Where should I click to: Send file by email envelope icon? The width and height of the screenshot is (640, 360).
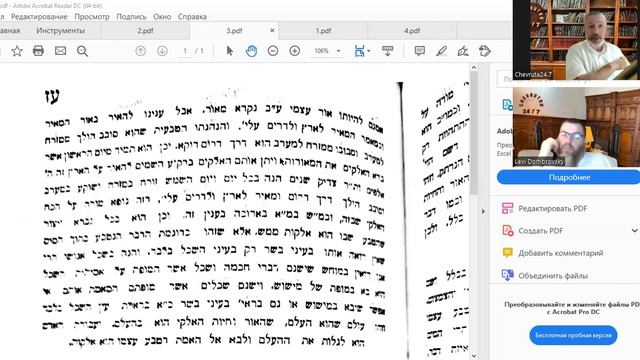pyautogui.click(x=60, y=51)
